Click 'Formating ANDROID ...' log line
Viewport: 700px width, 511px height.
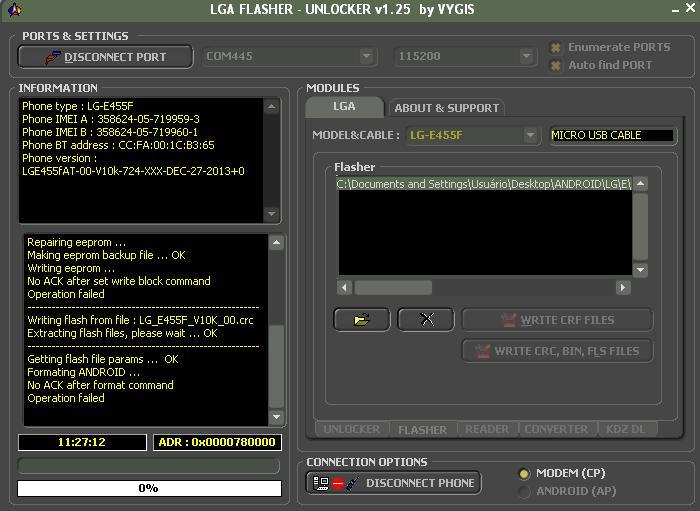pos(83,372)
